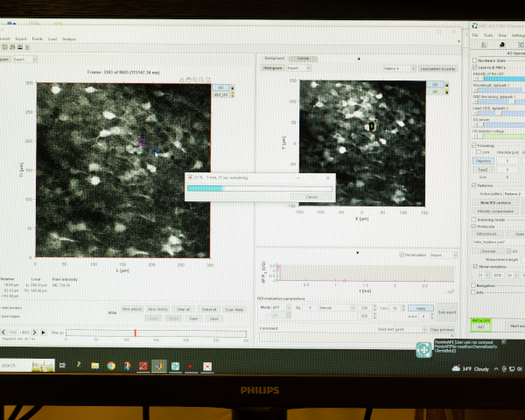Open the MES window Tools menu
This screenshot has height=420, width=525.
coord(488,35)
